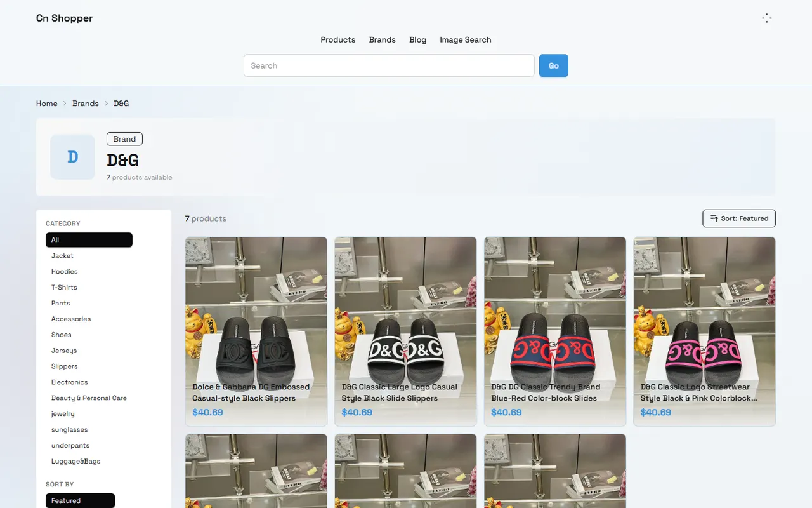Filter by jewelry category
Viewport: 812px width, 508px height.
tap(63, 415)
